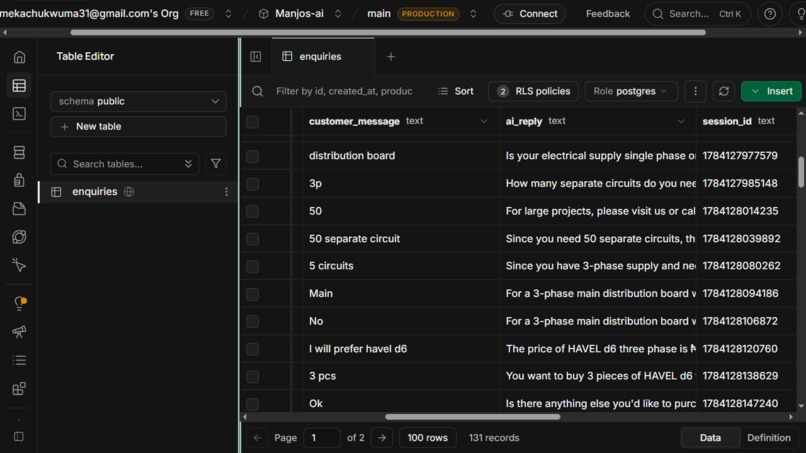Screen dimensions: 806x453
Task: Open the Storage folder icon
Action: (20, 208)
